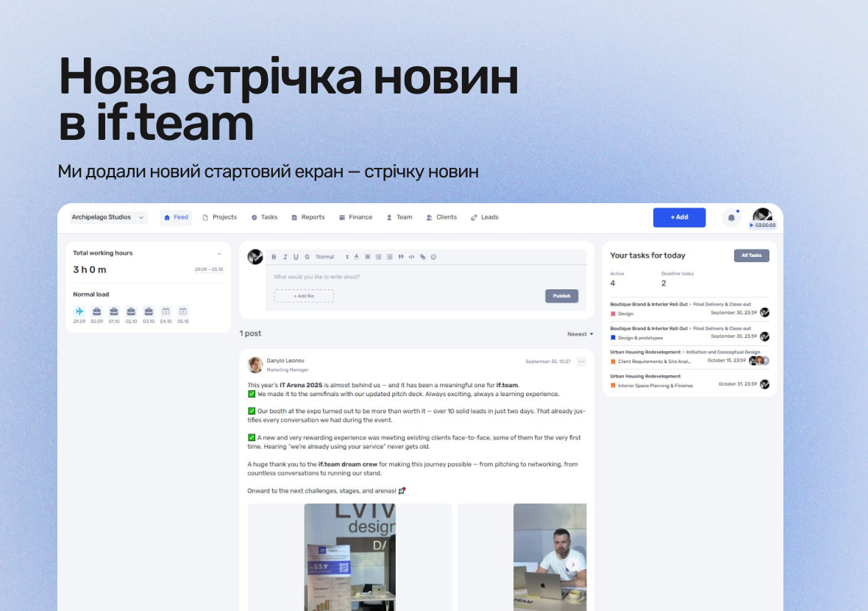Viewport: 868px width, 611px height.
Task: Collapse the Total working hours panel
Action: tap(219, 254)
